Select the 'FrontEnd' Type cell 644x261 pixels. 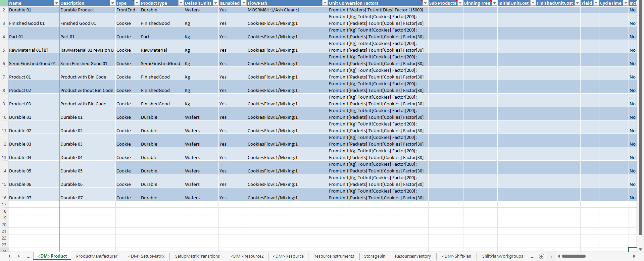click(128, 10)
